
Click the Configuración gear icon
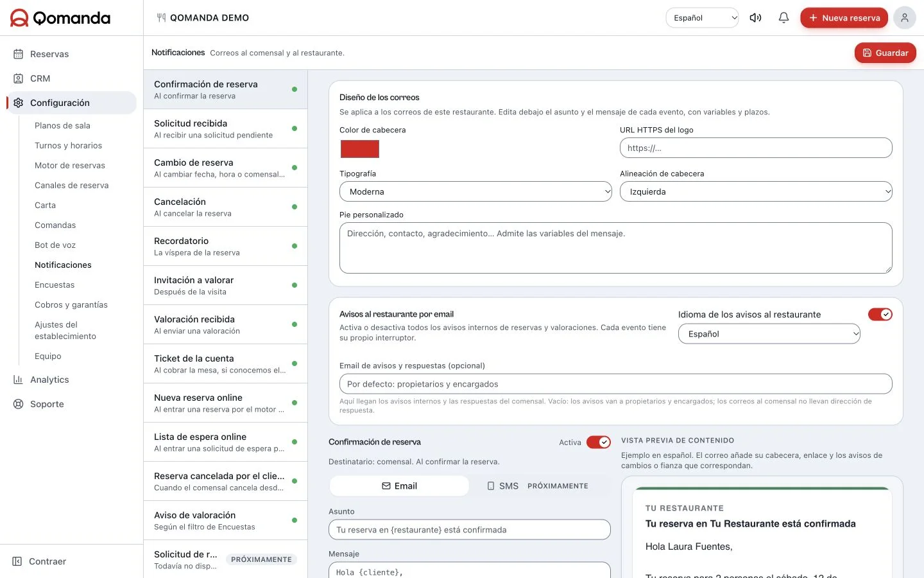point(18,103)
